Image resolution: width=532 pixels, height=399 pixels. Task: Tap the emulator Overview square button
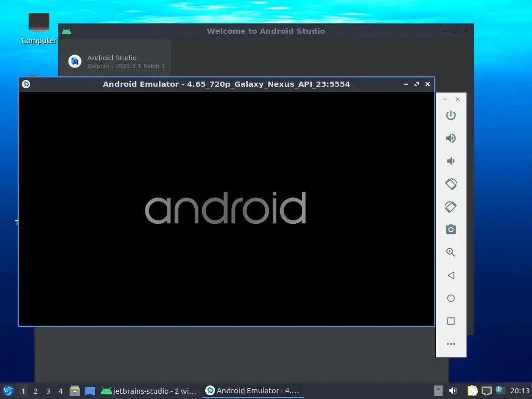(x=451, y=321)
